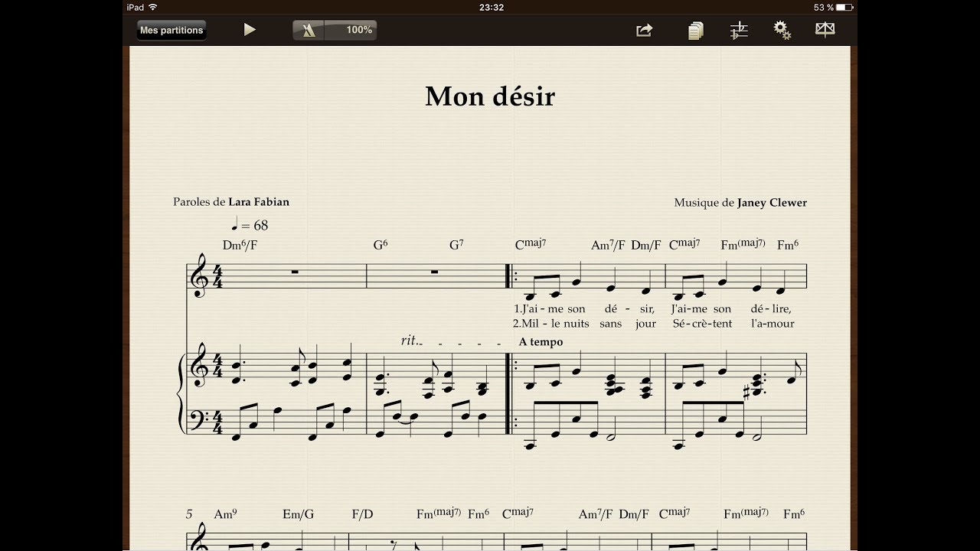980x551 pixels.
Task: Tap the G7 chord symbol
Action: coord(456,245)
